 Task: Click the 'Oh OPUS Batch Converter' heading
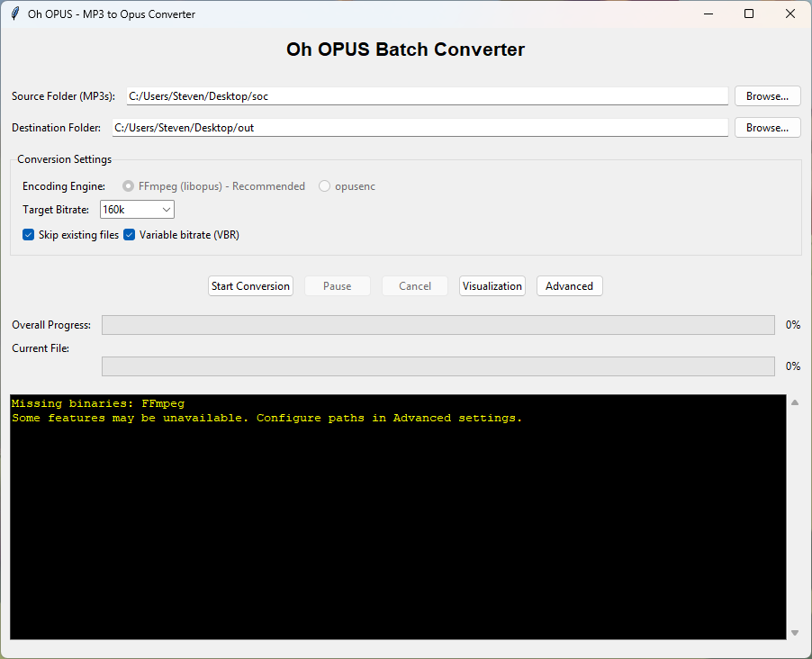tap(405, 50)
